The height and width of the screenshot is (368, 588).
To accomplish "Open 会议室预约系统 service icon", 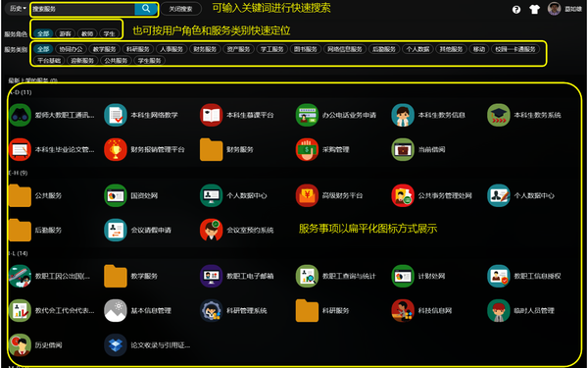I will pyautogui.click(x=212, y=230).
